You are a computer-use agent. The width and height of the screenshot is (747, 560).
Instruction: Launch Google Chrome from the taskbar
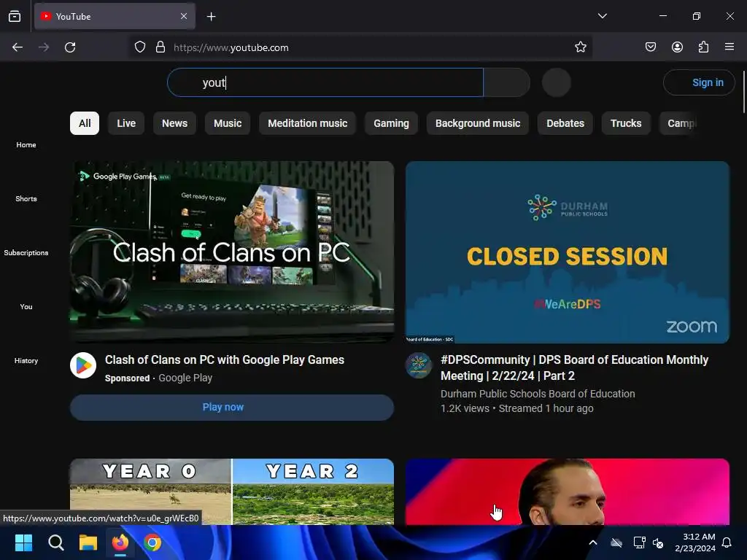pyautogui.click(x=152, y=542)
